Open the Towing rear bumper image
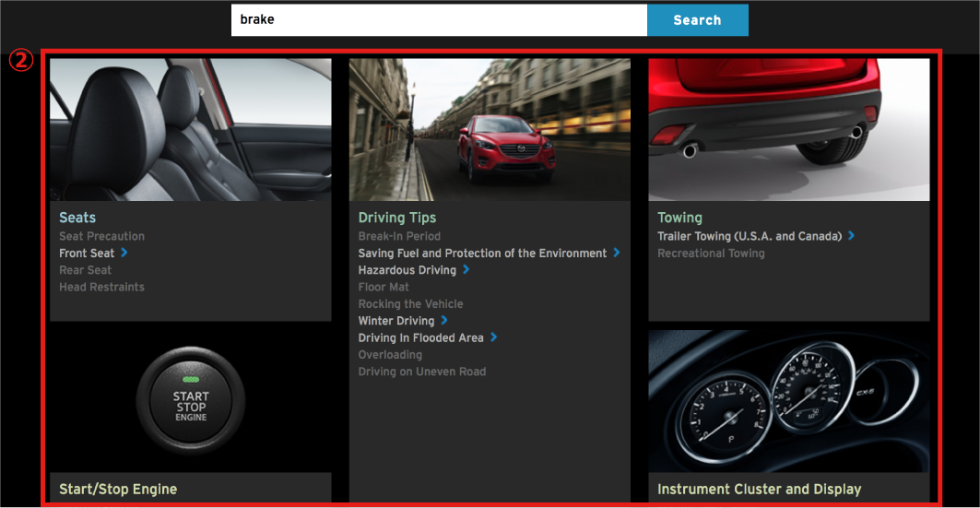Viewport: 980px width, 508px height. click(788, 130)
